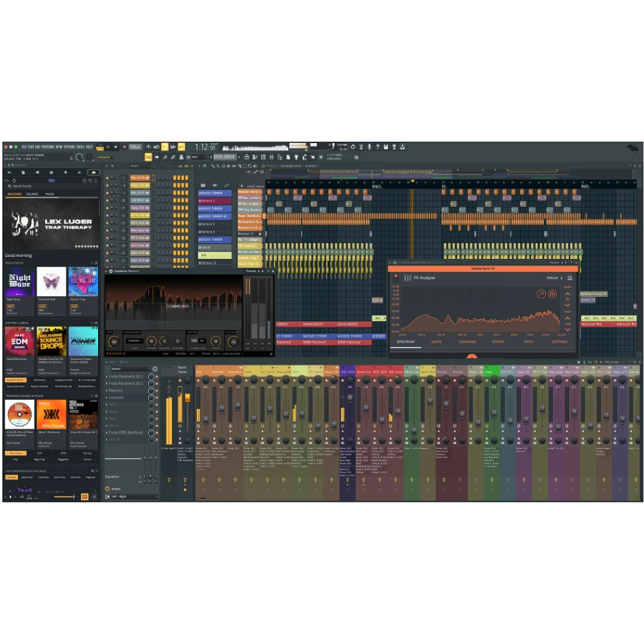Select the cloud sounds browser tab icon
This screenshot has width=644, height=644.
point(93,172)
